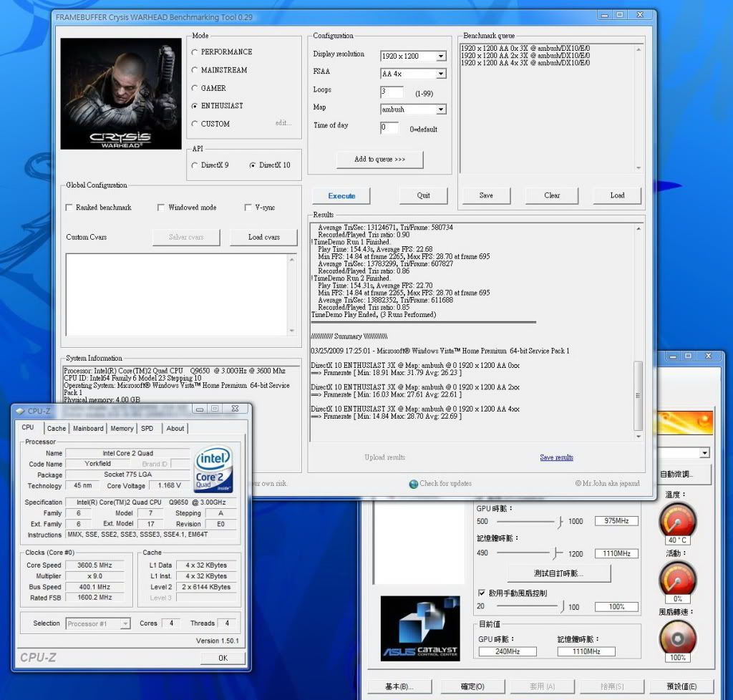Image resolution: width=733 pixels, height=700 pixels.
Task: Click the GPU clock 975MHz value field
Action: 616,521
